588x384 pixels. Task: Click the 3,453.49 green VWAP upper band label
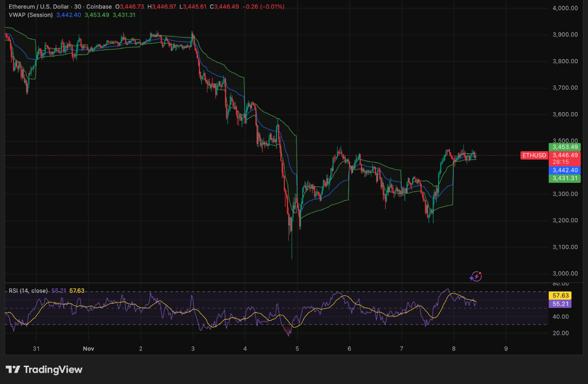pyautogui.click(x=565, y=147)
